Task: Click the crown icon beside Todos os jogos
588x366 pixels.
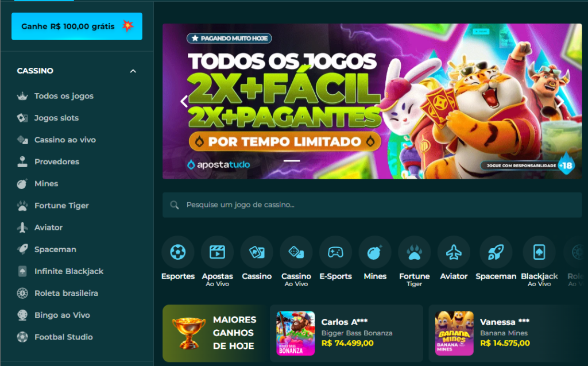Action: (22, 96)
